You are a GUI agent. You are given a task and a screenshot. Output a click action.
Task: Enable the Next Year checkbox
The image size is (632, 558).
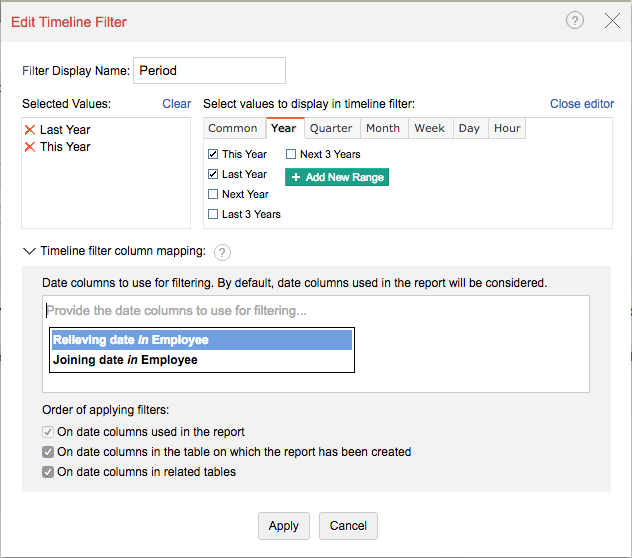click(213, 194)
